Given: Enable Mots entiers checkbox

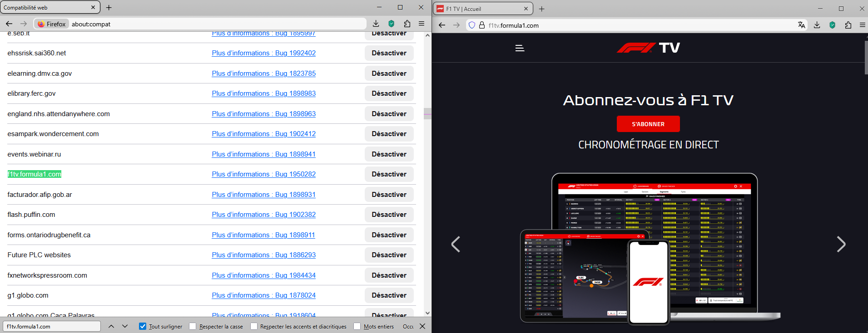Looking at the screenshot, I should [357, 326].
